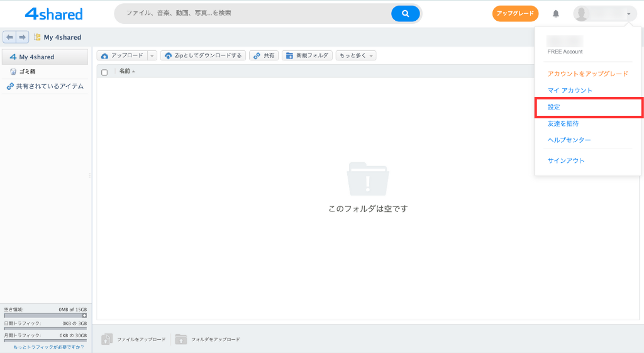644x353 pixels.
Task: Open the user account dropdown arrow
Action: click(x=628, y=14)
